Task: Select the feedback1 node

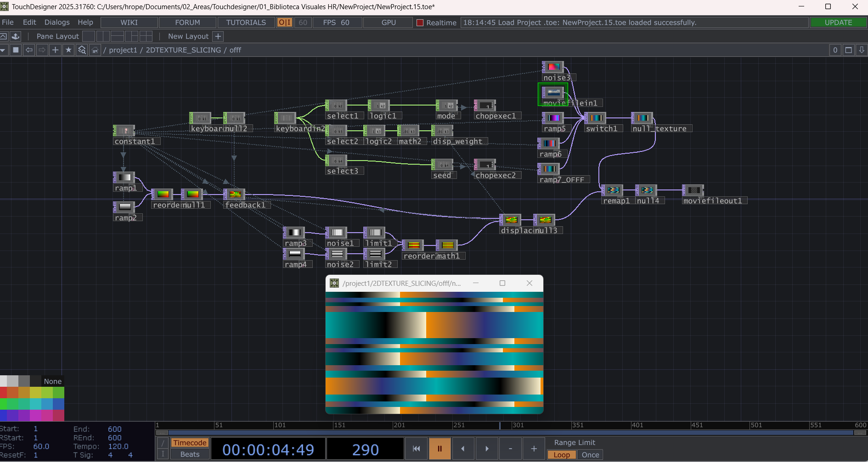Action: tap(235, 195)
